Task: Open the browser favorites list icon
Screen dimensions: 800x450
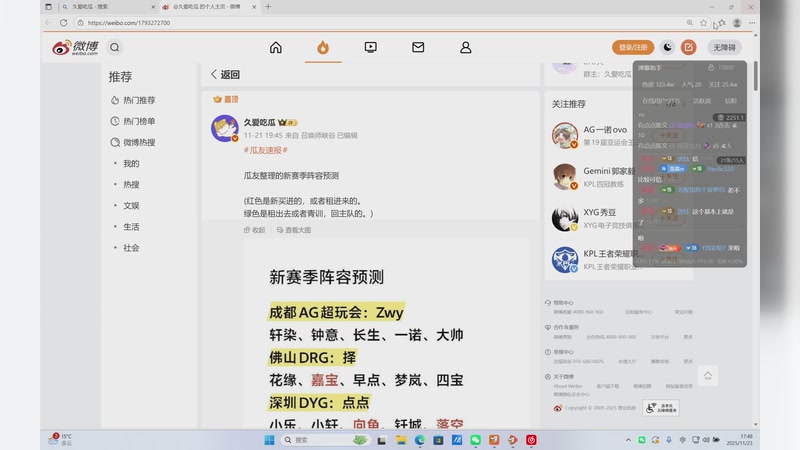Action: [x=721, y=22]
